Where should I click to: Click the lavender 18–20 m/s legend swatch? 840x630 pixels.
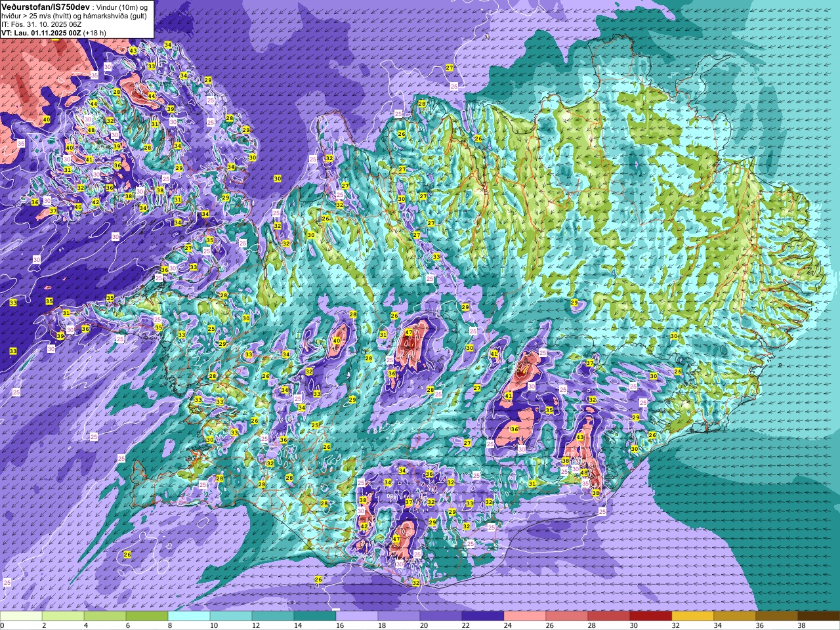(399, 616)
